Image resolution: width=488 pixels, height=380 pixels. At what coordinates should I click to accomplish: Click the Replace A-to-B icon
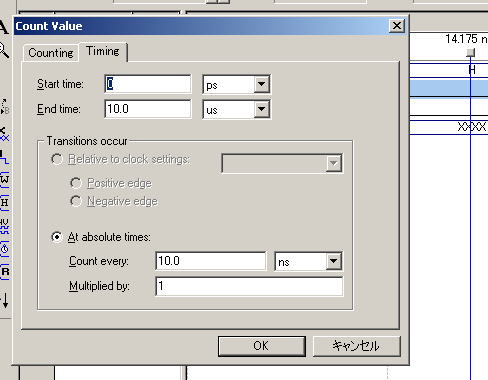(4, 106)
